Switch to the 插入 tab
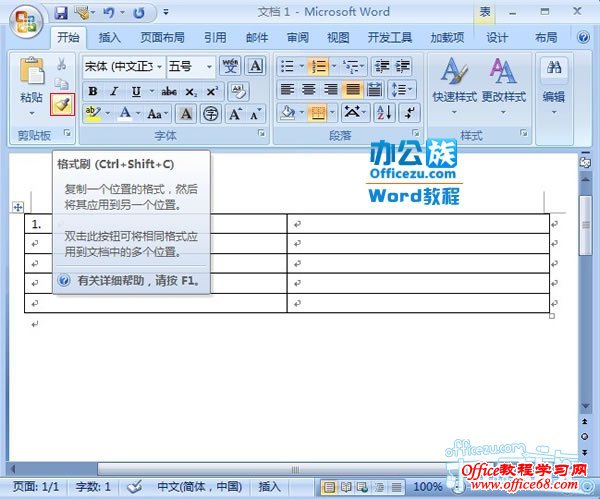The image size is (600, 499). click(110, 38)
